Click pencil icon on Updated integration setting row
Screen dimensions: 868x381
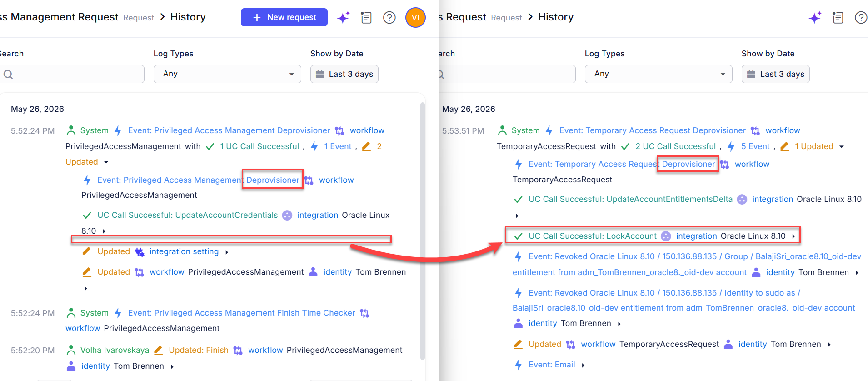pos(87,251)
